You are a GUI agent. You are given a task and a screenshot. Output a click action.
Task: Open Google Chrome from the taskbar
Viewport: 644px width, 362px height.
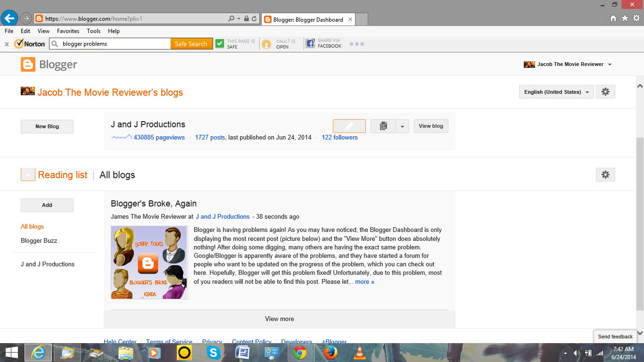[300, 353]
